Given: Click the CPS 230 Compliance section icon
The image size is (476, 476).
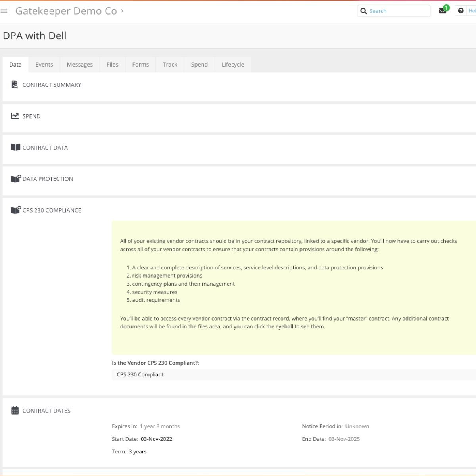Looking at the screenshot, I should (15, 210).
